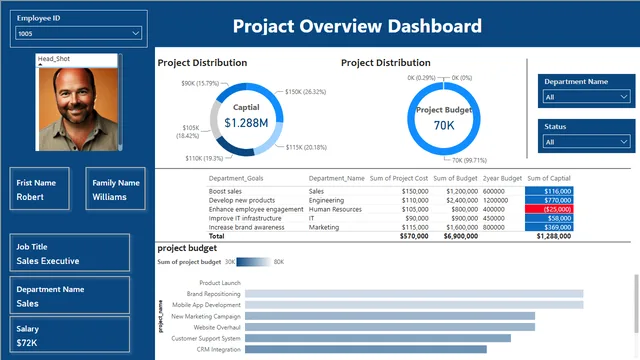The height and width of the screenshot is (360, 640).
Task: Select the Improve IT infrastructure row
Action: (x=390, y=218)
